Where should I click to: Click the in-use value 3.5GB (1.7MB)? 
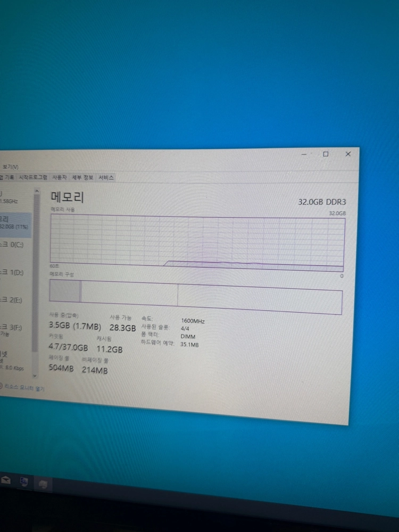click(x=74, y=326)
